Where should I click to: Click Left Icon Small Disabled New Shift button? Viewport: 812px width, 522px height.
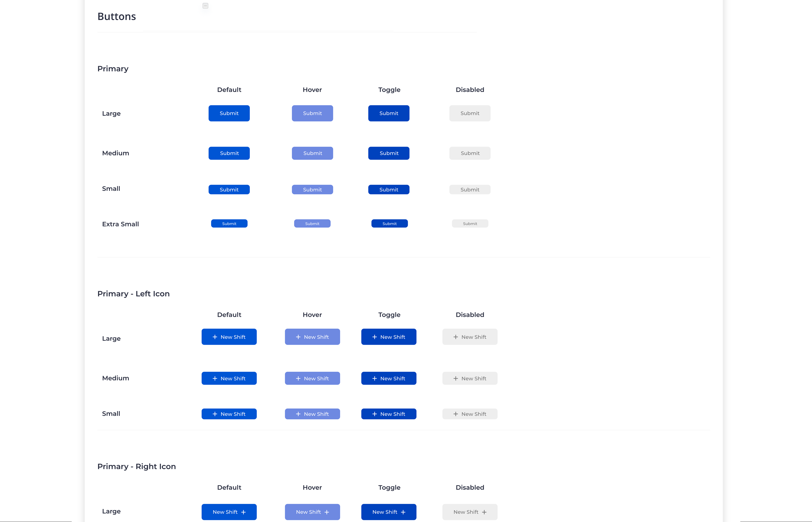point(470,414)
